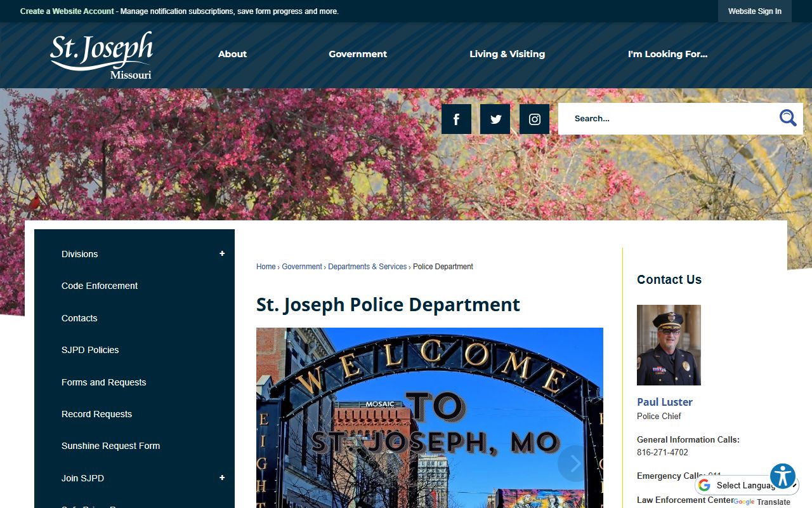Open the I'm Looking For menu
812x508 pixels.
coord(667,54)
